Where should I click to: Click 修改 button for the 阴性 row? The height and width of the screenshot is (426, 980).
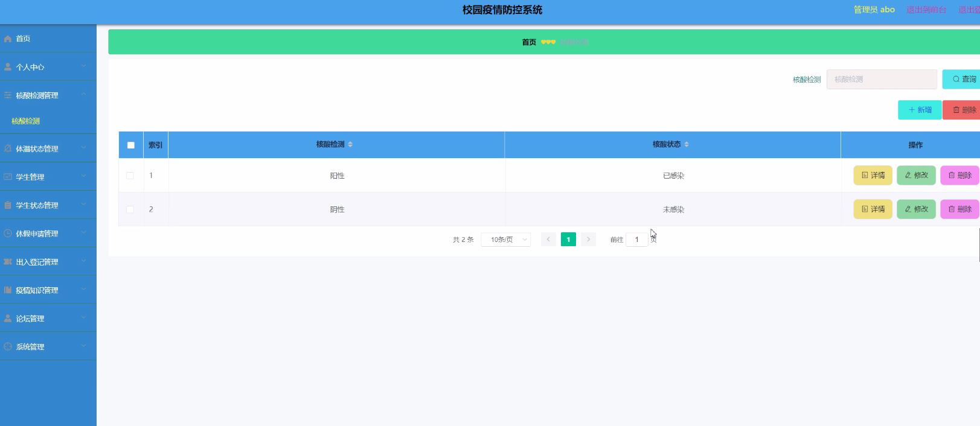coord(916,209)
